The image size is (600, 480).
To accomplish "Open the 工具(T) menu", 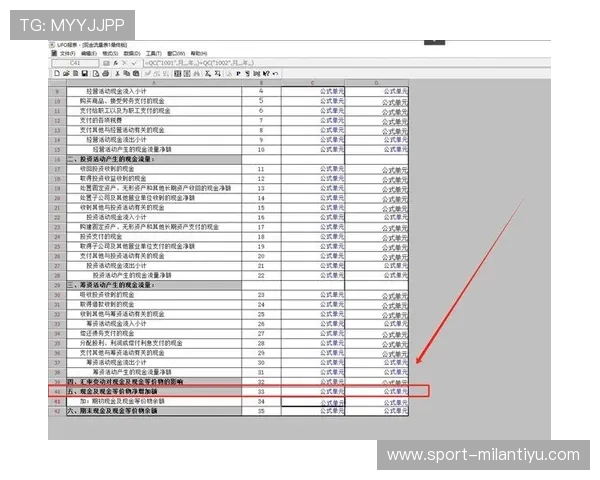I will [154, 53].
